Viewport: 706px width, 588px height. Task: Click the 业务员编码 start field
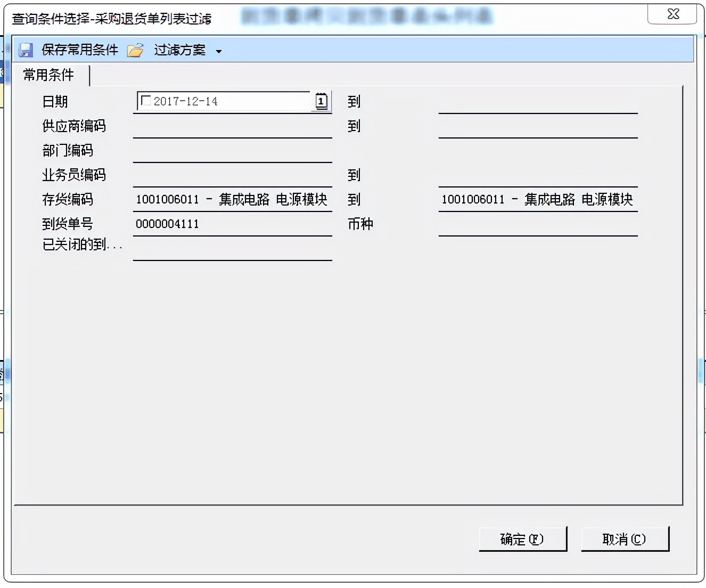click(x=233, y=176)
